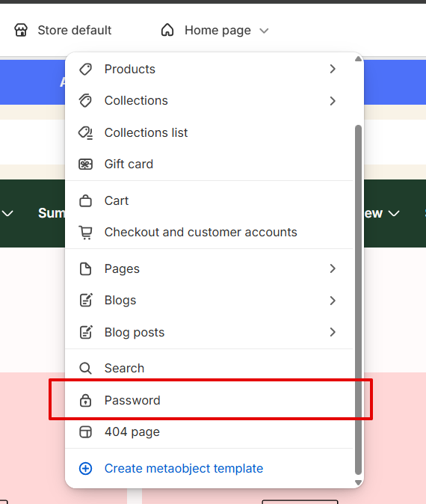426x504 pixels.
Task: Expand the Products submenu chevron
Action: click(x=333, y=69)
